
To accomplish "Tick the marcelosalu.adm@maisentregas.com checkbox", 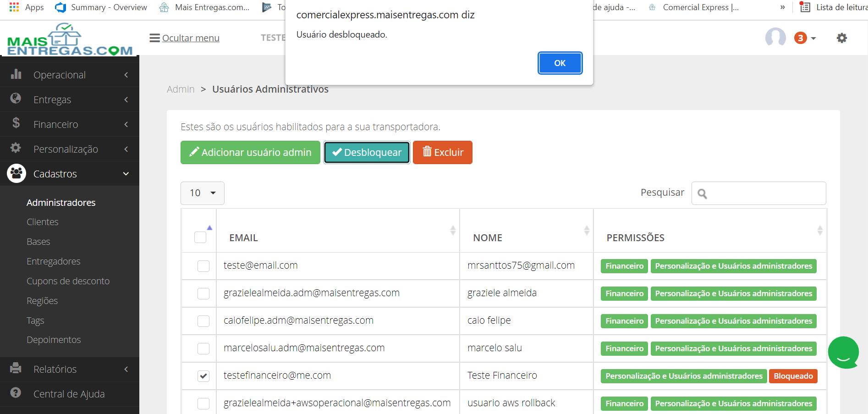I will point(203,348).
